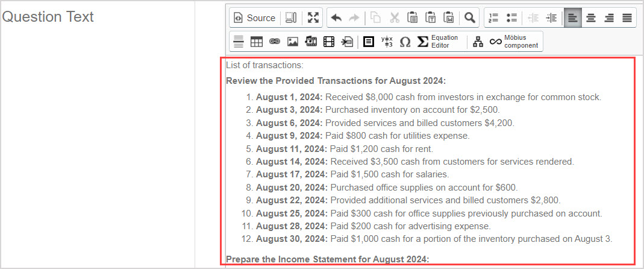This screenshot has height=269, width=644.
Task: Click Paste from Word icon
Action: pos(449,18)
